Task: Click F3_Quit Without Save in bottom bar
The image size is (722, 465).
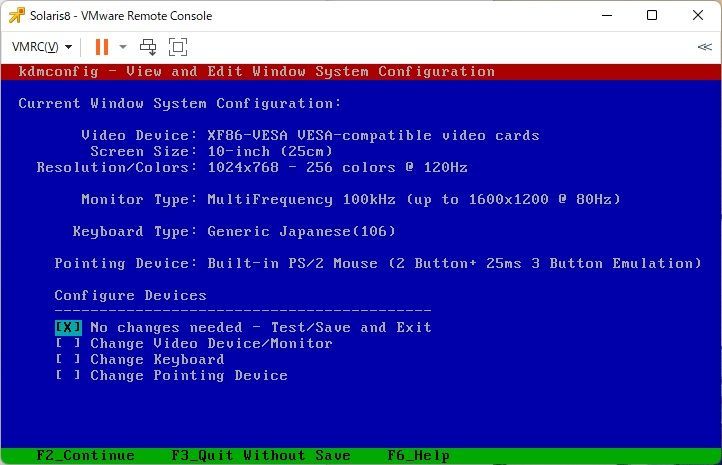Action: pyautogui.click(x=261, y=455)
